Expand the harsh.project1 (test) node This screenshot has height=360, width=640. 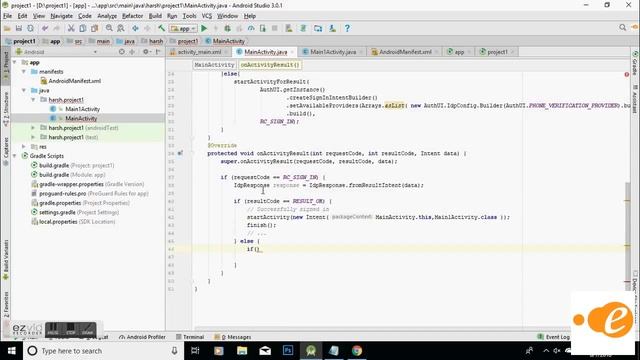click(33, 137)
